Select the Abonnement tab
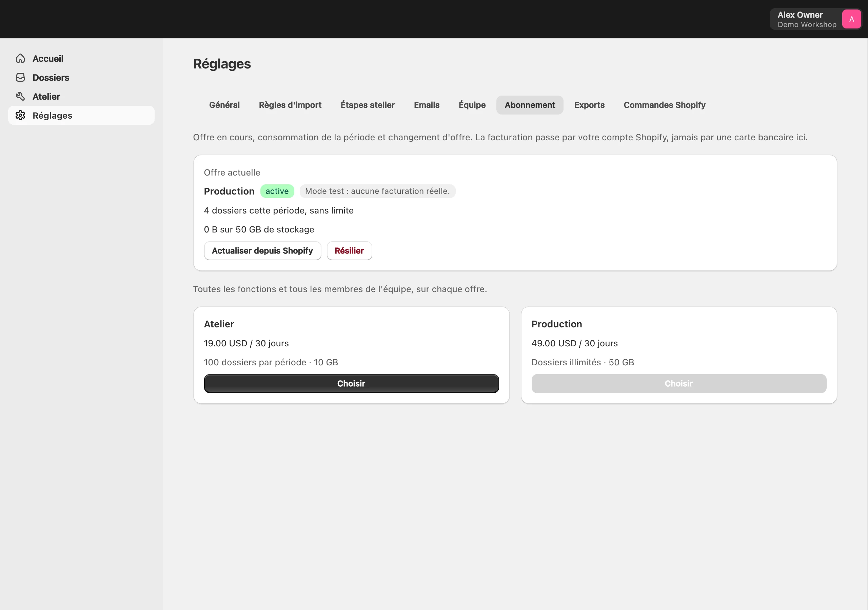This screenshot has height=610, width=868. coord(530,105)
